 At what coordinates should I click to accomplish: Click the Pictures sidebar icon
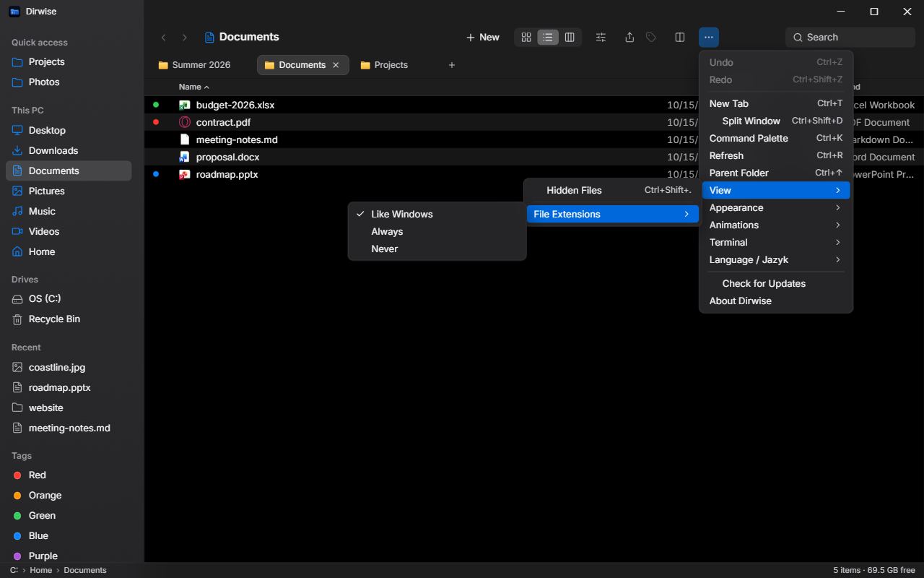point(17,191)
